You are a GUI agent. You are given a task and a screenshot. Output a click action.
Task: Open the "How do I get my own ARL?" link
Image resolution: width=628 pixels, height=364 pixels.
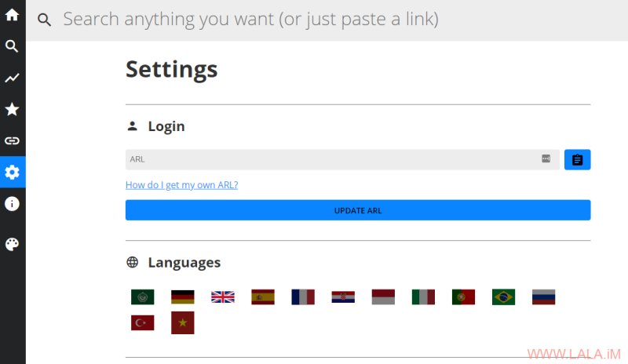[181, 185]
